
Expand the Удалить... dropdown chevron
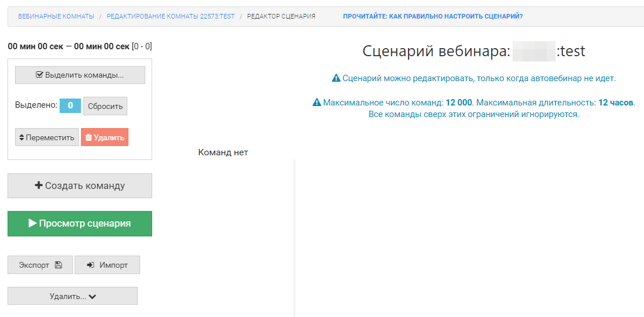click(93, 296)
